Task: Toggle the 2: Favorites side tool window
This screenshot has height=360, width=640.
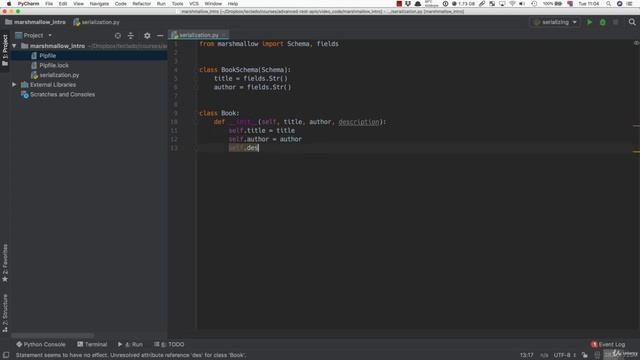Action: tap(5, 263)
